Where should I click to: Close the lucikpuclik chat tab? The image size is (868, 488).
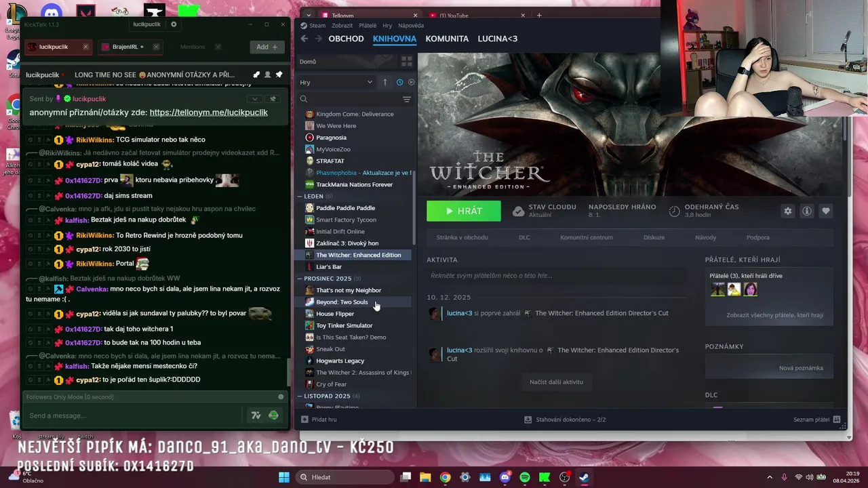[x=85, y=47]
